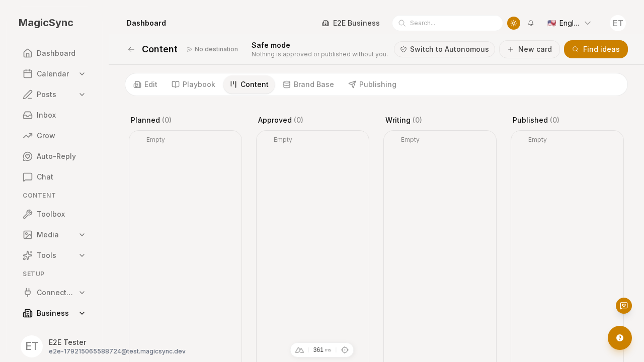644x362 pixels.
Task: Open the orange help question-mark button
Action: click(620, 338)
